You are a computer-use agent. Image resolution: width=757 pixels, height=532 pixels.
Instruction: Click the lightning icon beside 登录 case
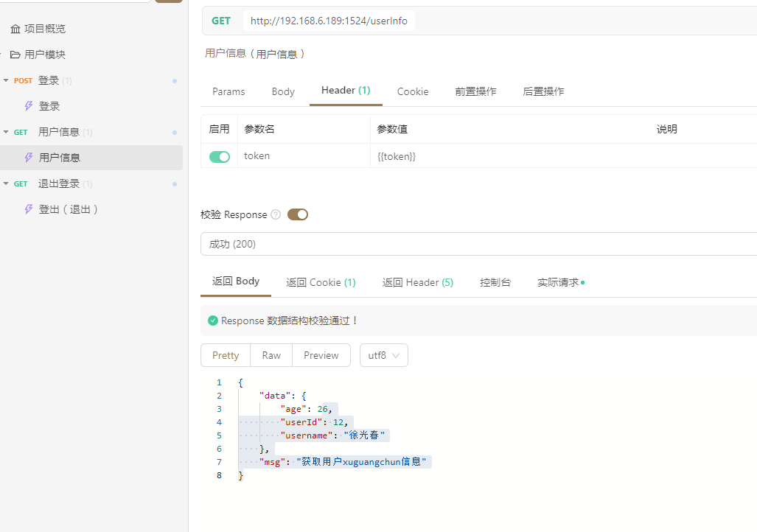pos(29,105)
